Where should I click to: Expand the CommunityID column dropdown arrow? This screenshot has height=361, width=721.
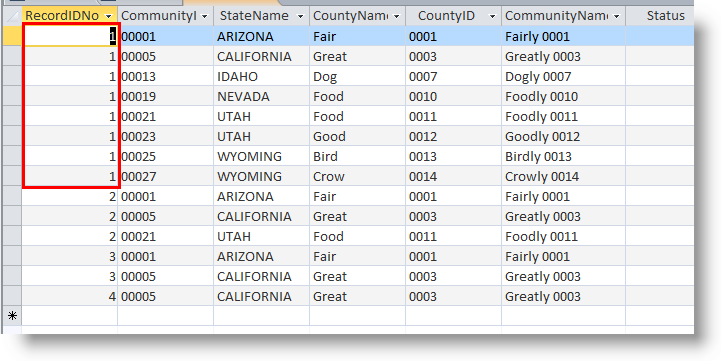coord(205,16)
